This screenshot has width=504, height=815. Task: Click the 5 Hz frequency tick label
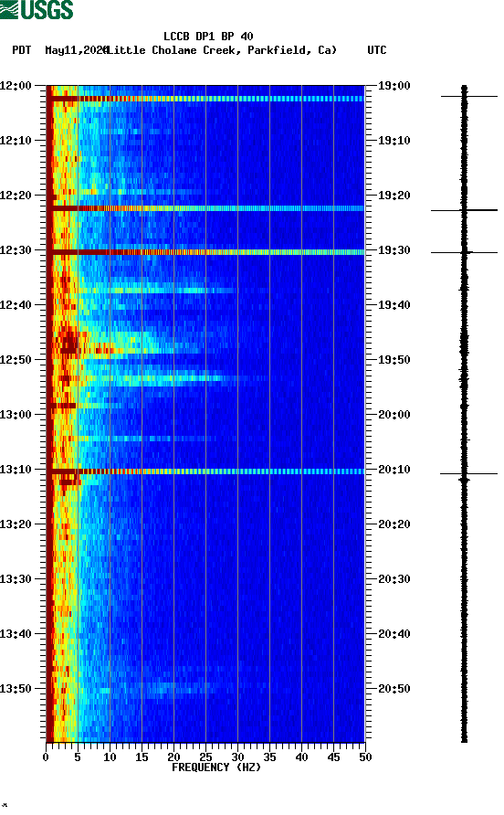pyautogui.click(x=78, y=757)
